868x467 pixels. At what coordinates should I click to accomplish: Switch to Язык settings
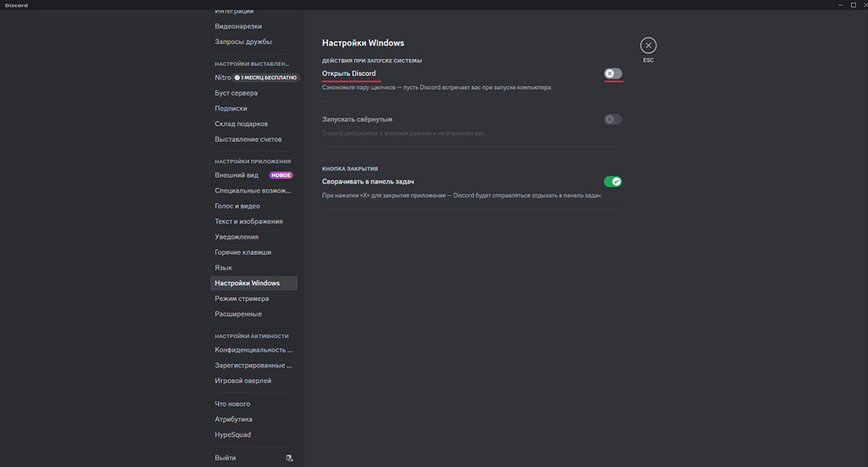tap(223, 267)
